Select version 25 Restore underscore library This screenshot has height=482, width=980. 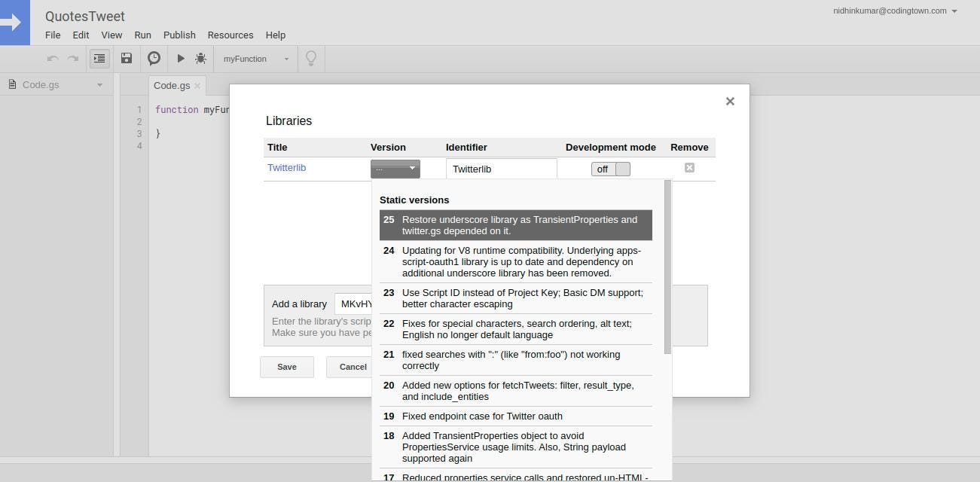(x=515, y=225)
